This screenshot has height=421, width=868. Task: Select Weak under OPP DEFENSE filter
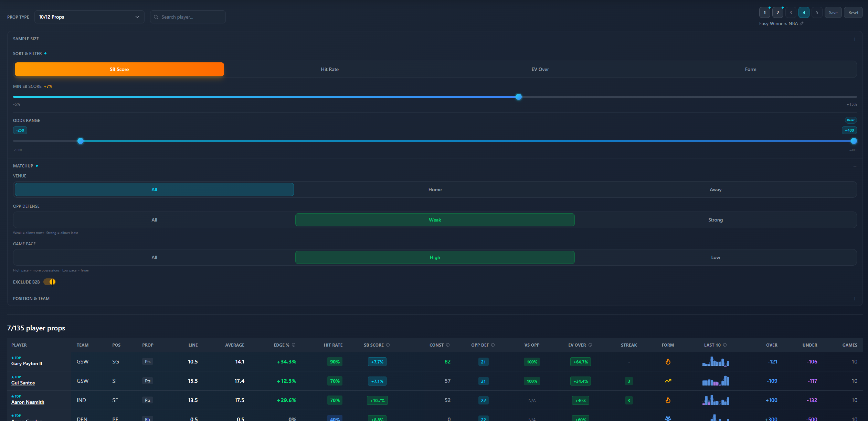point(435,219)
